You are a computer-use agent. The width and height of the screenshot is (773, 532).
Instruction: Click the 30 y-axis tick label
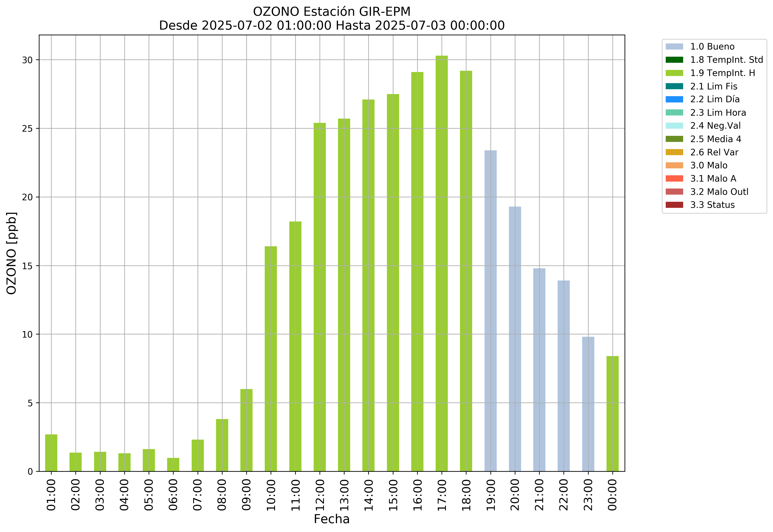point(27,60)
